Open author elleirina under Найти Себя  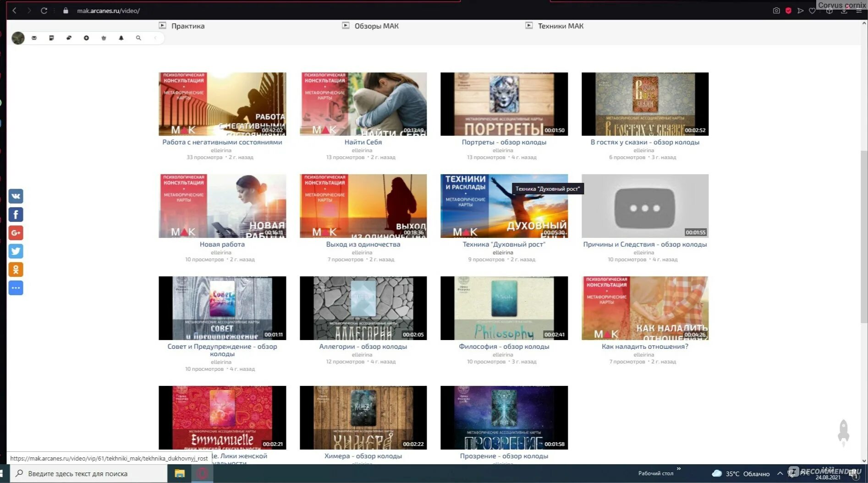[x=362, y=150]
